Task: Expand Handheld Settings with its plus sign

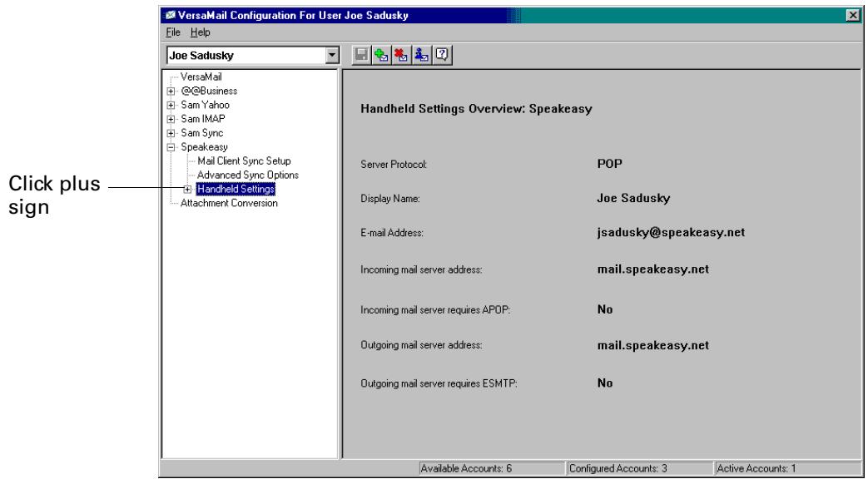Action: click(187, 189)
